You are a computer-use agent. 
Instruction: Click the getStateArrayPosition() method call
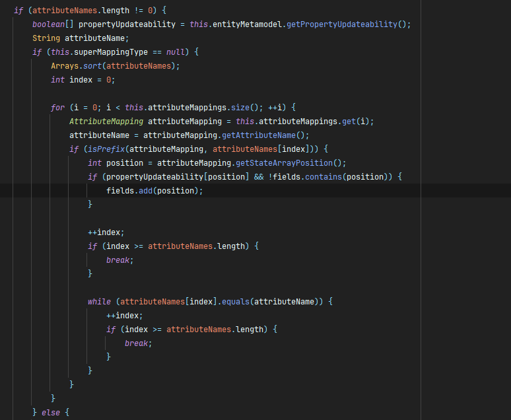(x=289, y=163)
